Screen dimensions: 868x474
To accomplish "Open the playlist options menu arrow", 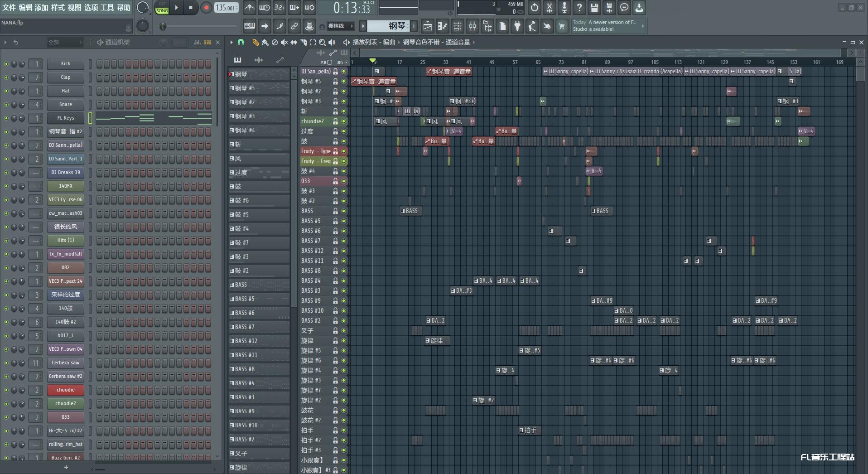I will (x=231, y=42).
